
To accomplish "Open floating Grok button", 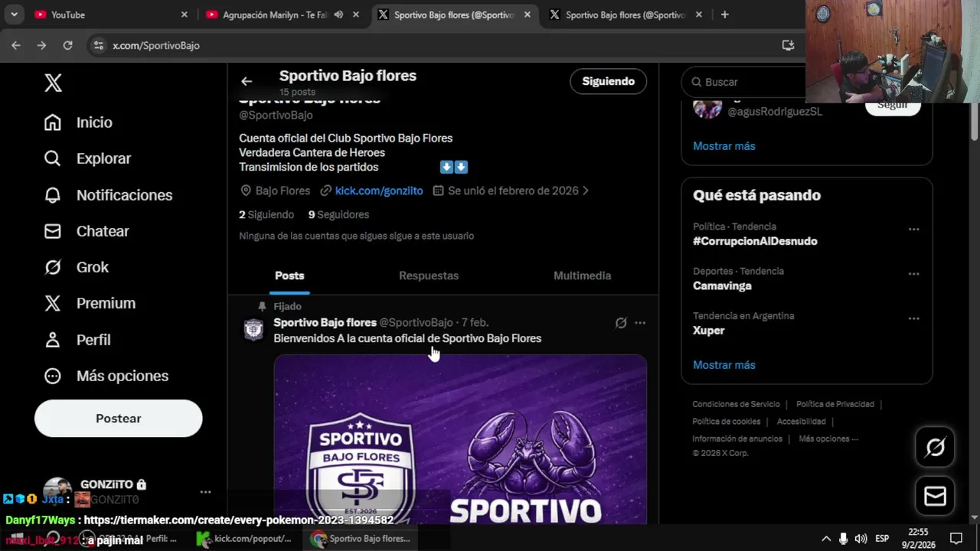I will (x=935, y=447).
